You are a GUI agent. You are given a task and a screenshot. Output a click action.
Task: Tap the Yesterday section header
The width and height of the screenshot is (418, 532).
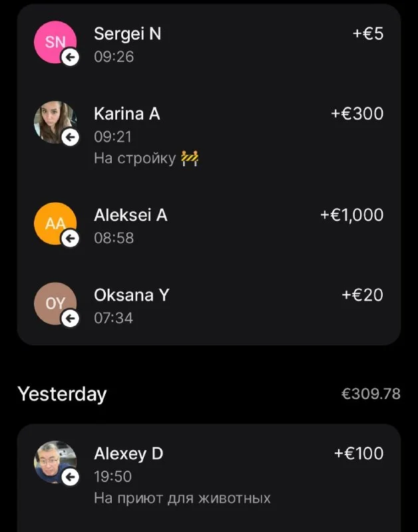(x=62, y=394)
